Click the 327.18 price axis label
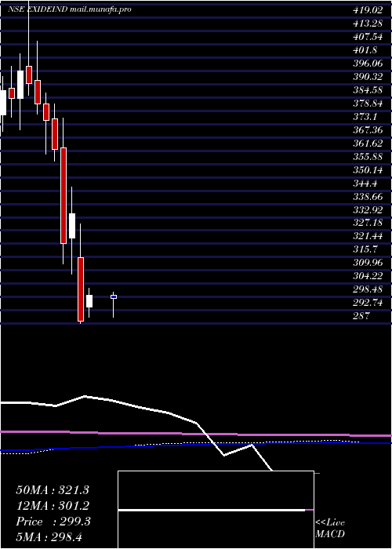The height and width of the screenshot is (549, 392). 368,223
